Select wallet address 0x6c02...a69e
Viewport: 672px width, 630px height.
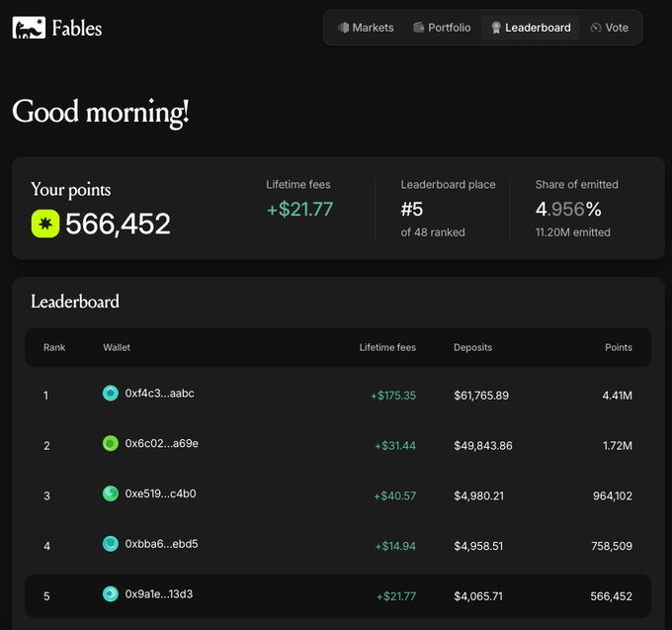tap(161, 443)
